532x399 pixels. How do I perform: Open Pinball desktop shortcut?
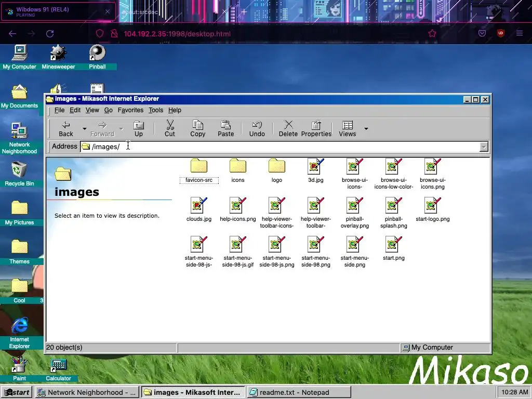click(x=97, y=58)
